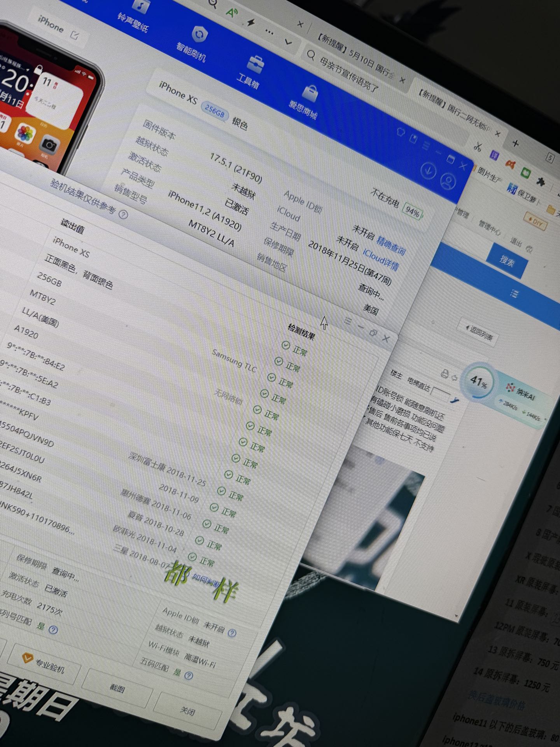Click the purple translate extension icon in browser
Image resolution: width=560 pixels, height=747 pixels.
(494, 155)
